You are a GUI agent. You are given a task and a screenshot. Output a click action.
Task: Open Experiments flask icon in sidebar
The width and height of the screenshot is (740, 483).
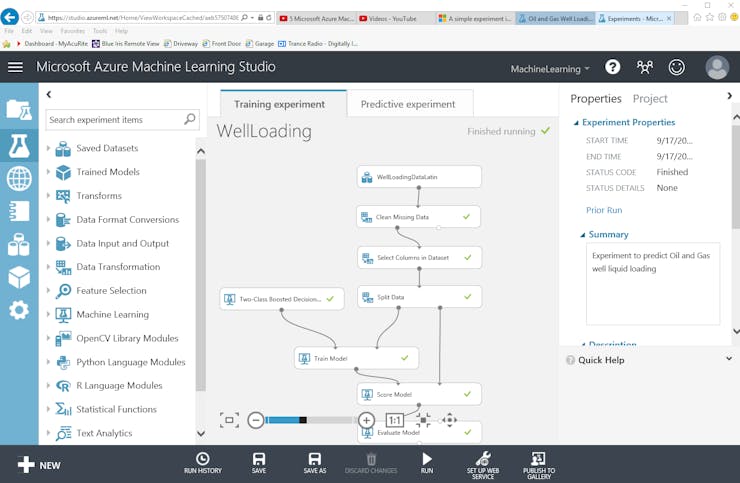click(19, 146)
